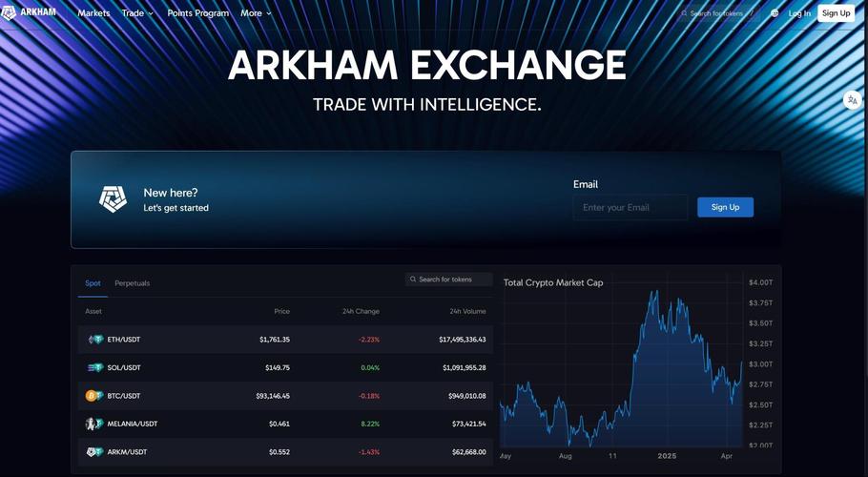The image size is (868, 477).
Task: Click the BTC/USDT Bitcoin icon
Action: click(93, 396)
